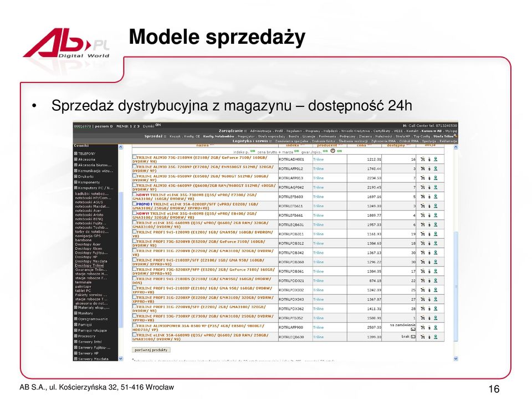The width and height of the screenshot is (532, 399).
Task: Expand Procesory category in tree
Action: [x=76, y=336]
